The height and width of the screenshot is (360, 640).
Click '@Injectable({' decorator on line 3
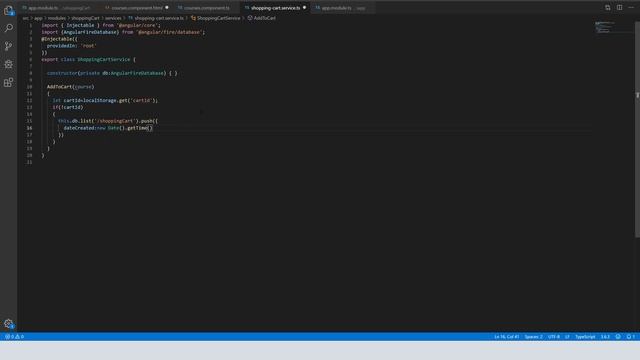(x=59, y=39)
